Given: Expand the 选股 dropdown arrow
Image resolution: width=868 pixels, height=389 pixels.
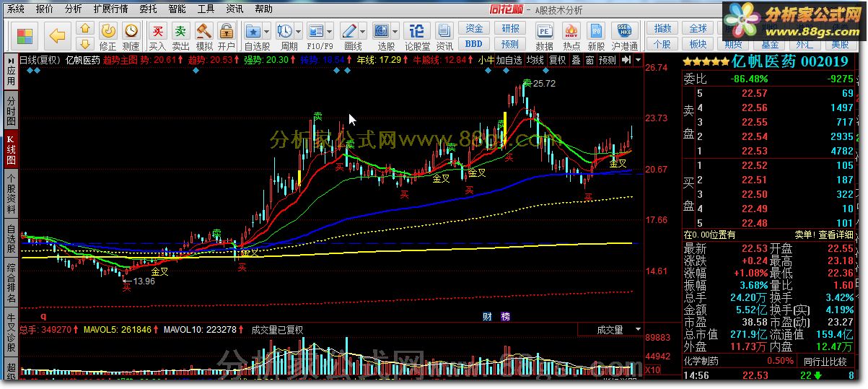Looking at the screenshot, I should coord(396,32).
